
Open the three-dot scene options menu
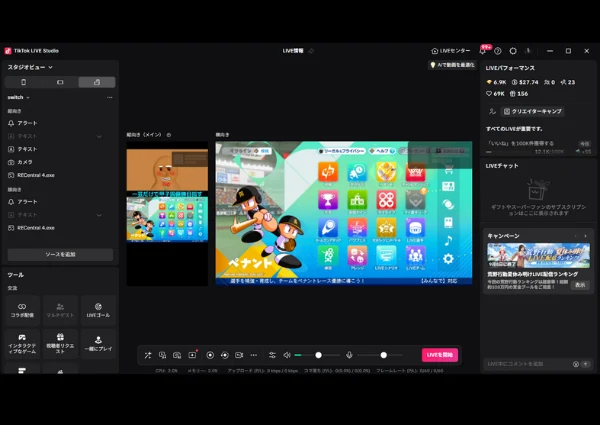pyautogui.click(x=110, y=98)
